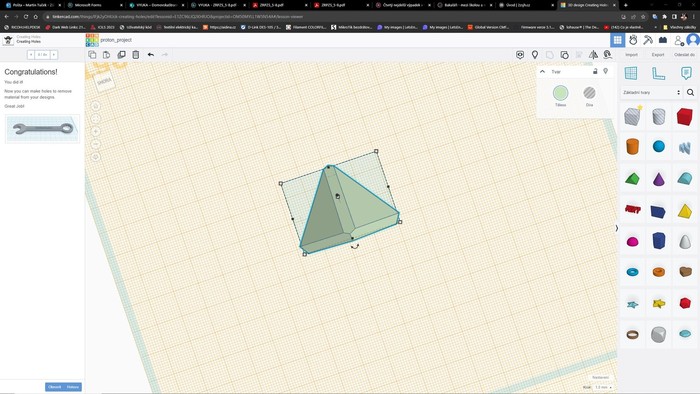Collapse the Tvar shape panel
The width and height of the screenshot is (700, 394).
click(542, 71)
